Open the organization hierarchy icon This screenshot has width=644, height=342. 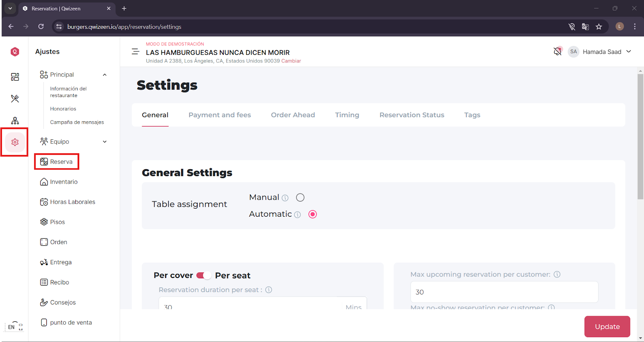pos(15,120)
